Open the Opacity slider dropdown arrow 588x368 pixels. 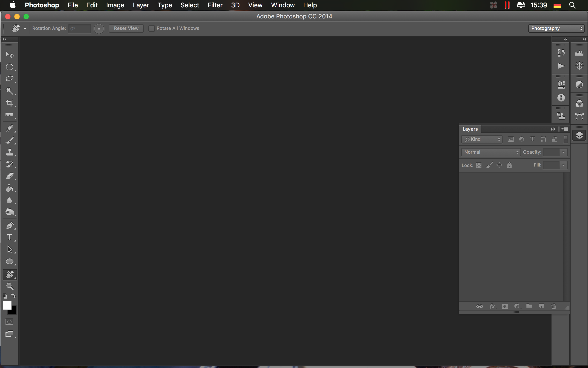pyautogui.click(x=563, y=152)
